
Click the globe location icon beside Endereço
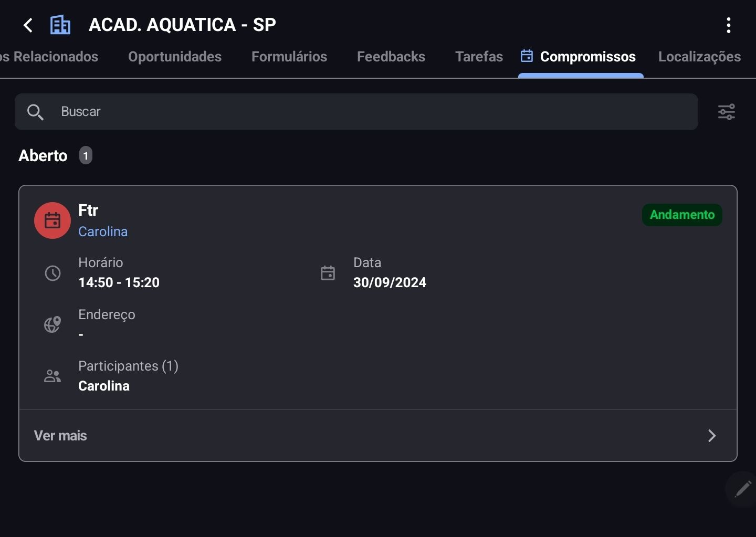click(x=52, y=324)
